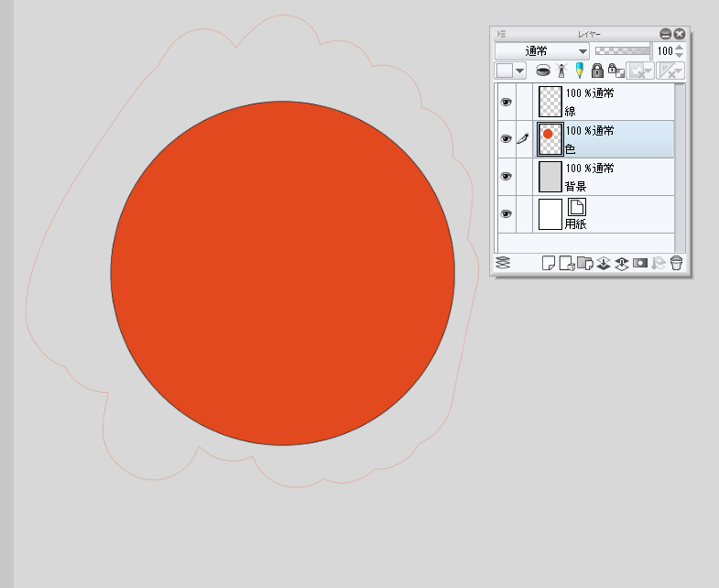Click the lock transparent pixels icon

(616, 71)
